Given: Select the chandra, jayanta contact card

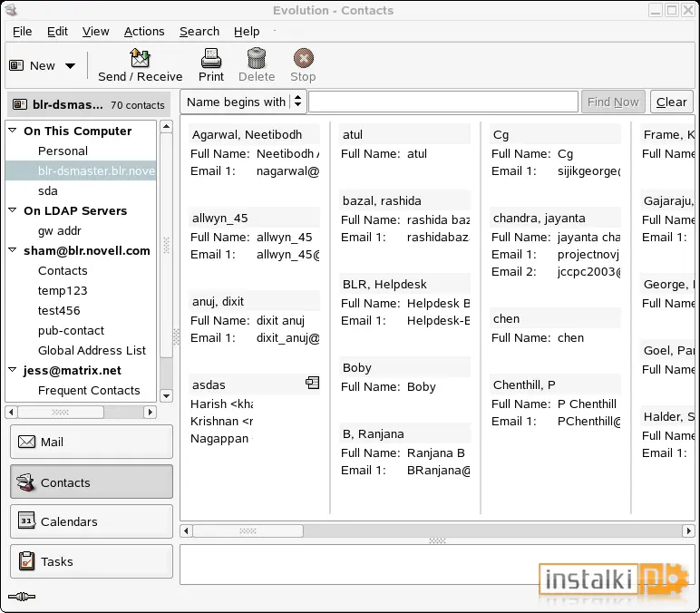Looking at the screenshot, I should pyautogui.click(x=555, y=244).
